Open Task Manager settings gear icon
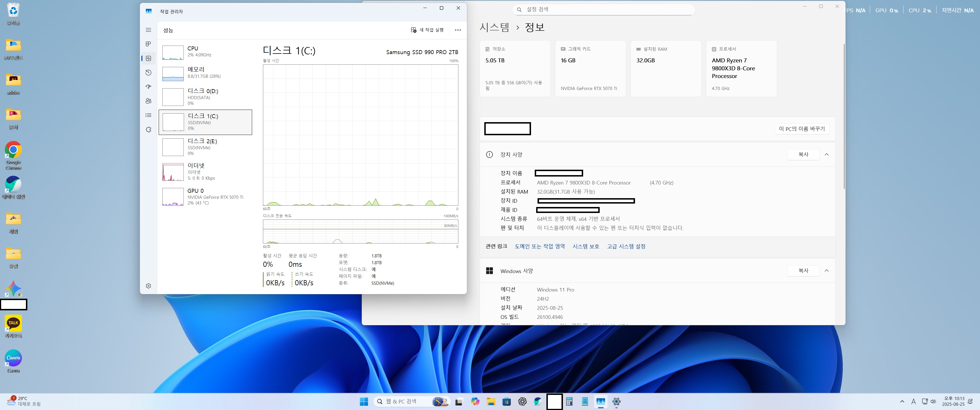980x410 pixels. (x=148, y=286)
